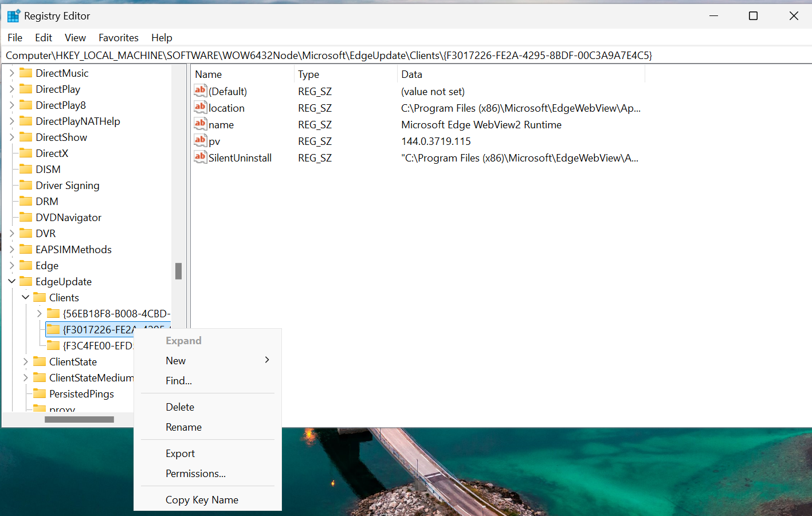The height and width of the screenshot is (516, 812).
Task: Click the DirectX folder icon
Action: click(26, 153)
